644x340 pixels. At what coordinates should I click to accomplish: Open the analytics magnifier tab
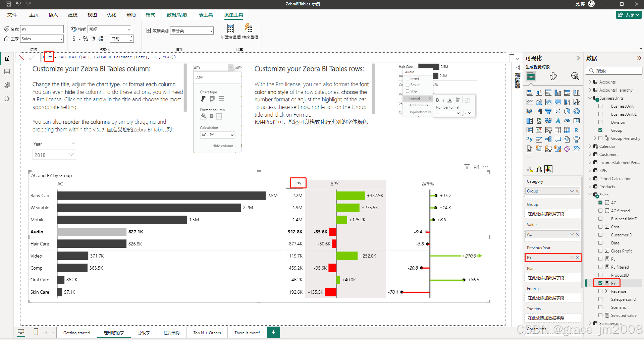pyautogui.click(x=575, y=76)
